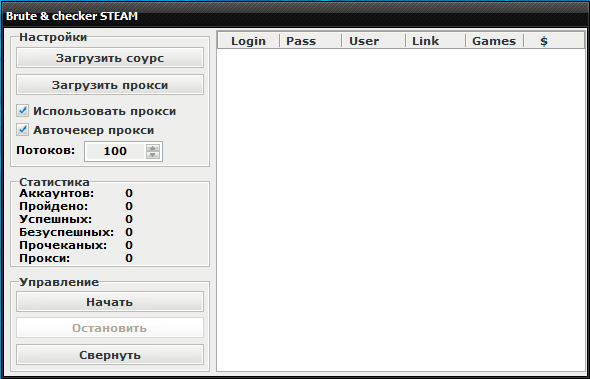590x379 pixels.
Task: Click the Games column header
Action: pos(494,41)
